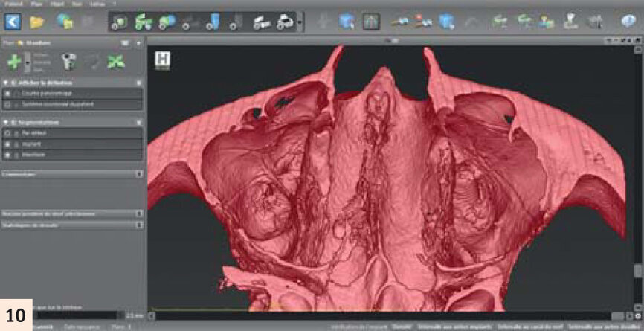Screen dimensions: 644x331
Task: Click the down scroll arrow of 3D view
Action: 638,308
